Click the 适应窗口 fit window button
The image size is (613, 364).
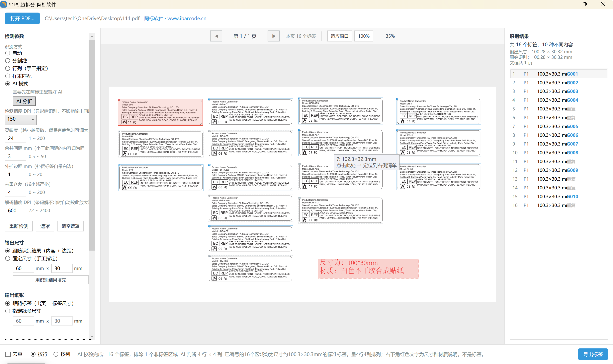pos(339,36)
